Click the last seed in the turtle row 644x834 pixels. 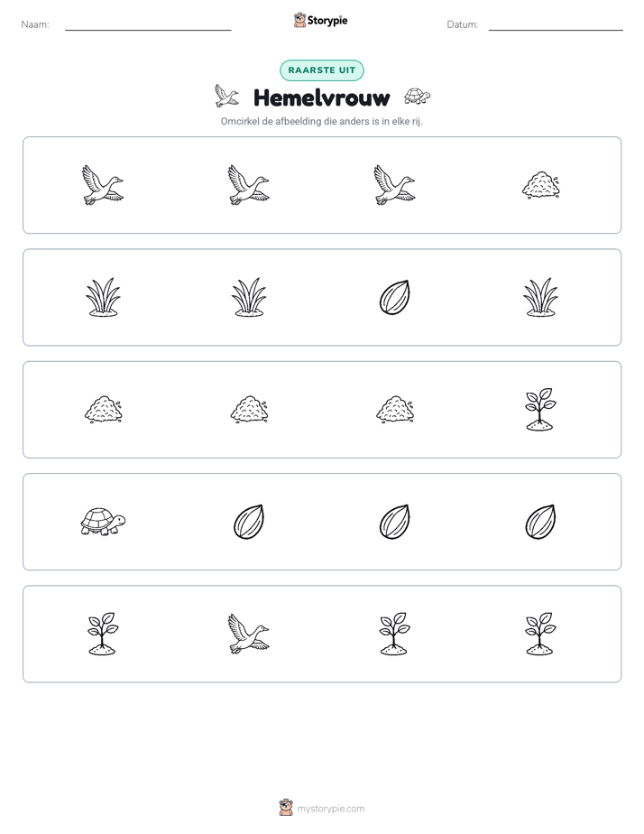tap(540, 522)
